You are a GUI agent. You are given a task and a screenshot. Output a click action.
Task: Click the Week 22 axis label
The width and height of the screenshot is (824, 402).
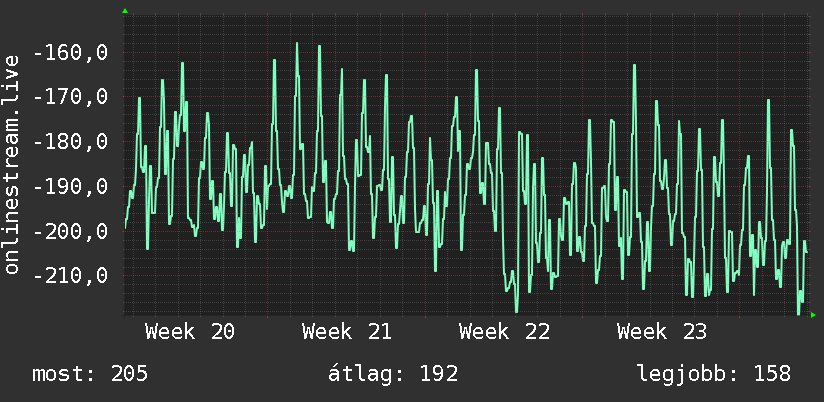click(x=504, y=332)
